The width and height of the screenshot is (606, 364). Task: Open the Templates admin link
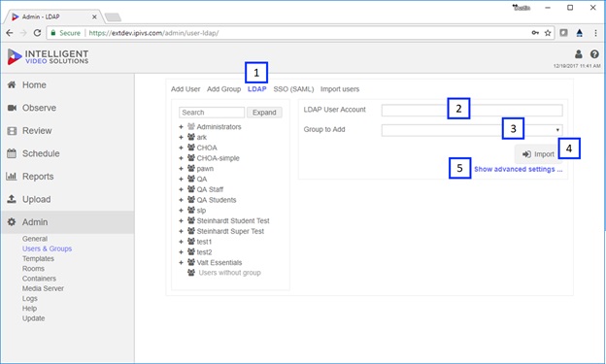click(38, 258)
